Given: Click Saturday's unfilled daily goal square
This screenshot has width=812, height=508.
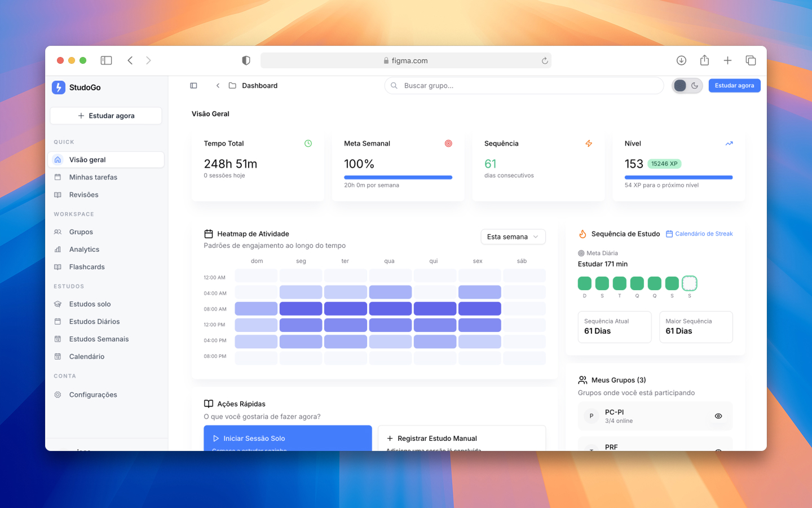Looking at the screenshot, I should click(689, 283).
